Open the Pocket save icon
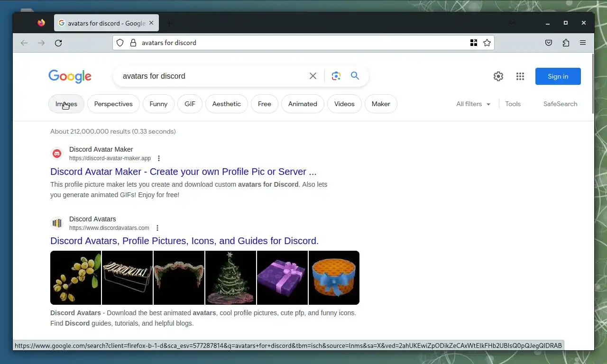Image resolution: width=607 pixels, height=364 pixels. 549,43
